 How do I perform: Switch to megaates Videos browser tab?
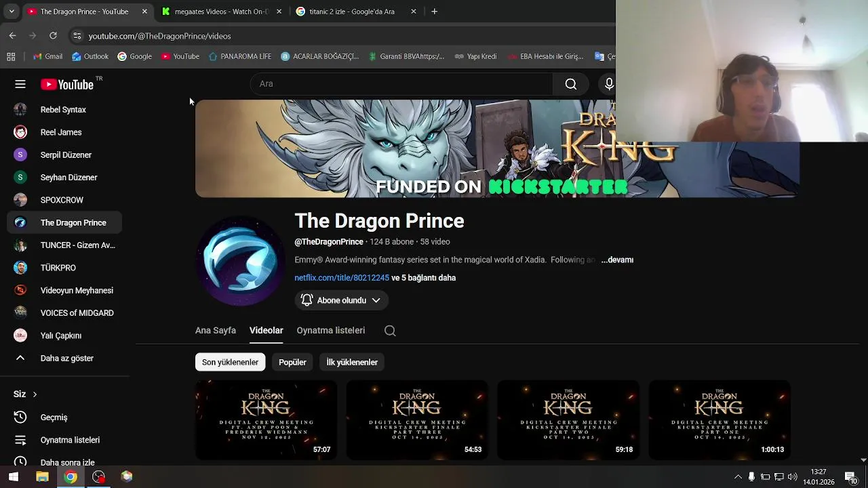click(222, 12)
